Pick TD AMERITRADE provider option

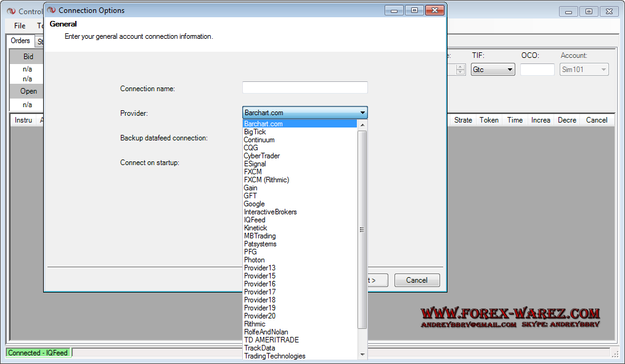[x=271, y=340]
